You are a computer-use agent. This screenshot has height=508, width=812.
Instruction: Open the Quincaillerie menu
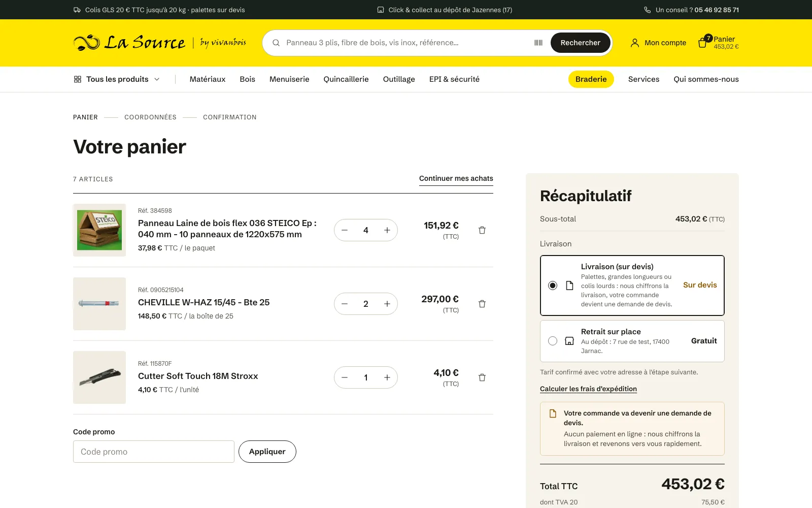point(346,79)
